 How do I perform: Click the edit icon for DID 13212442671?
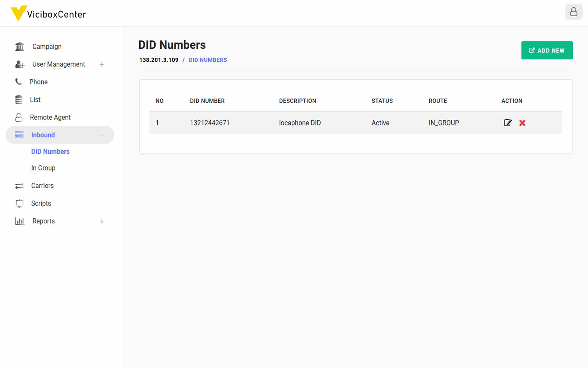pos(507,123)
